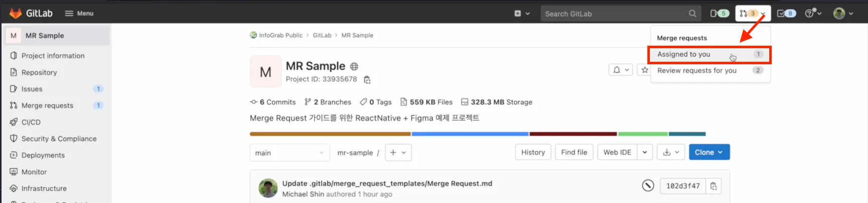The height and width of the screenshot is (203, 868).
Task: Click the Search GitLab field
Action: tap(614, 14)
